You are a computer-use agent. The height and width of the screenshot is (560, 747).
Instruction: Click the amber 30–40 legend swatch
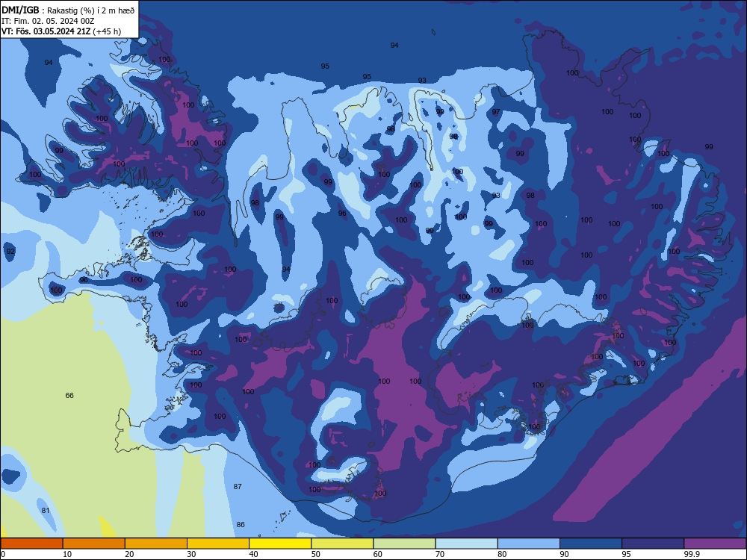[218, 544]
